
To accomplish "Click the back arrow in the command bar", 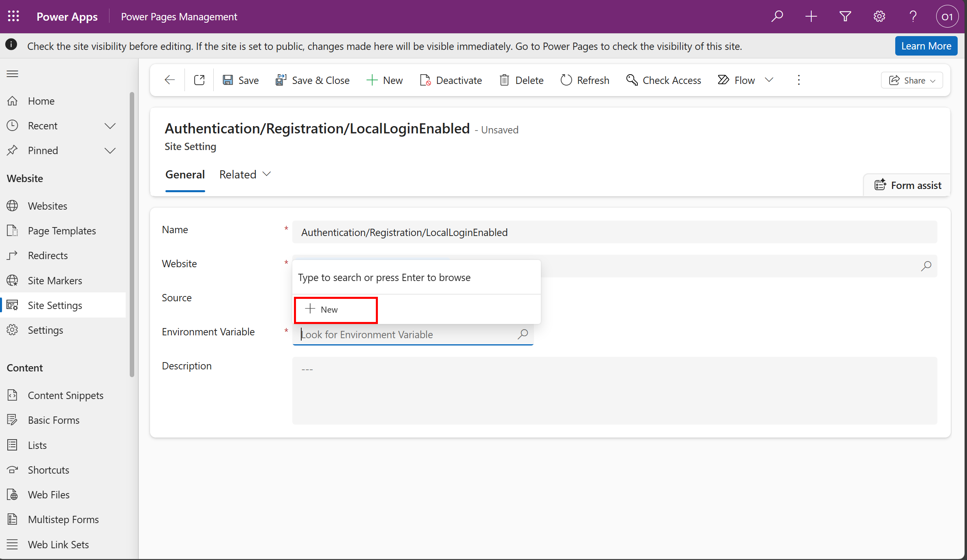I will point(169,80).
